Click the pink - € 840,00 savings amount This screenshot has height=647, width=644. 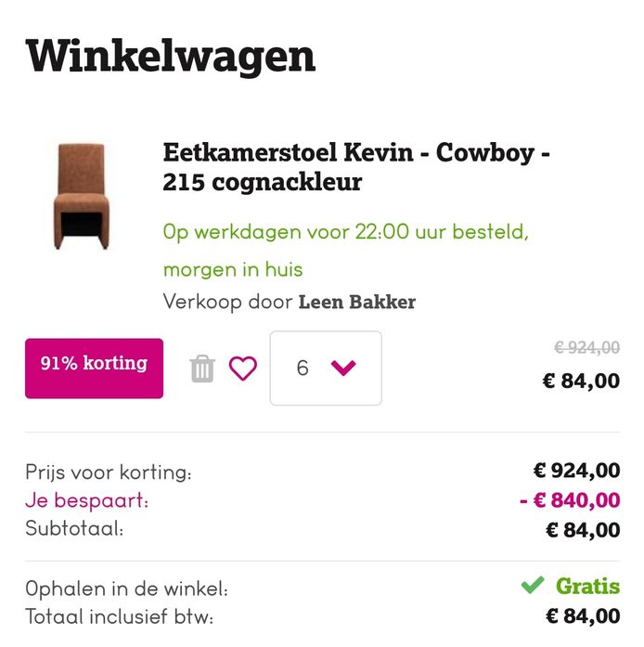[570, 500]
